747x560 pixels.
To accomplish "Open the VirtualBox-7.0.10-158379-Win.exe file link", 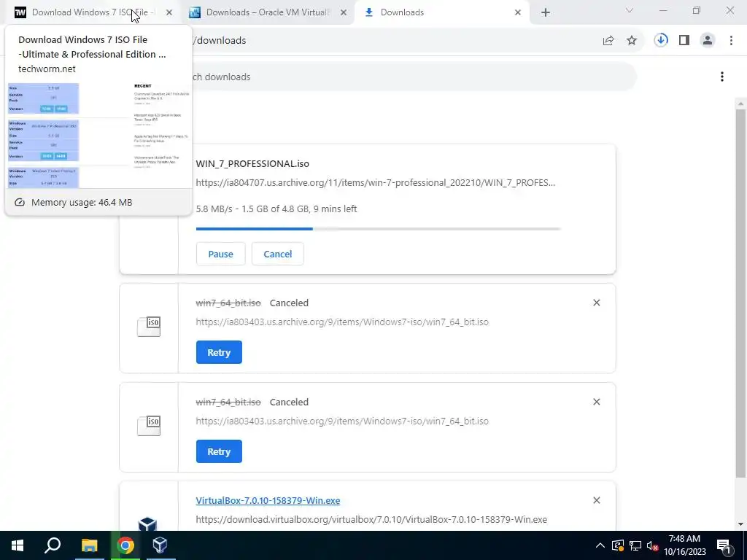I will point(268,500).
